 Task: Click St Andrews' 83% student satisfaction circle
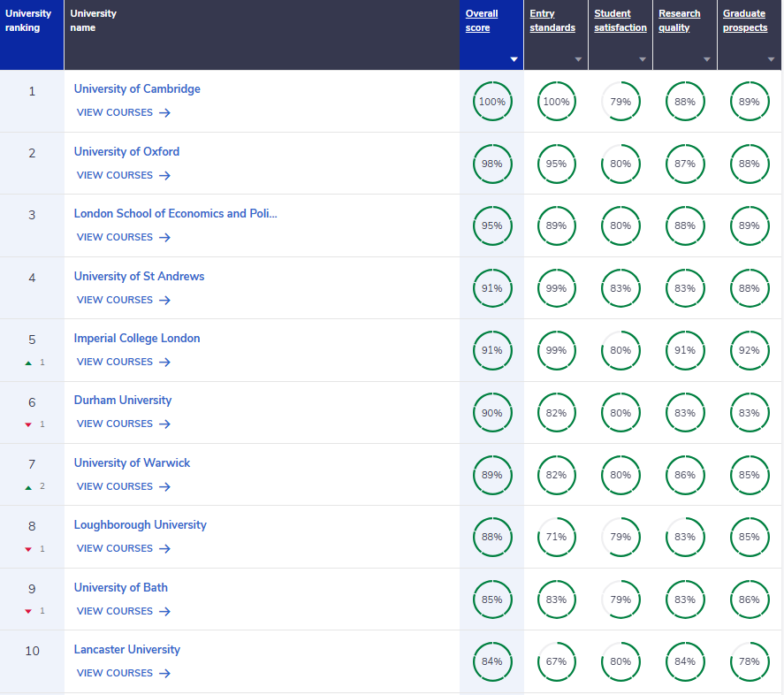click(x=620, y=288)
